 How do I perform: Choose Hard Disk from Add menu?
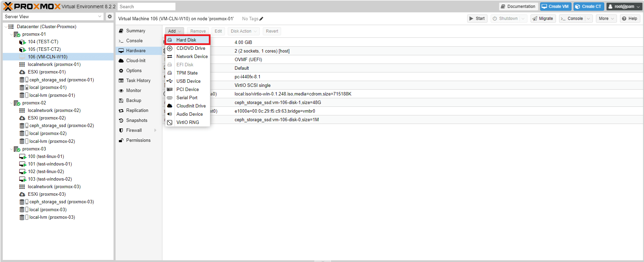pos(187,40)
